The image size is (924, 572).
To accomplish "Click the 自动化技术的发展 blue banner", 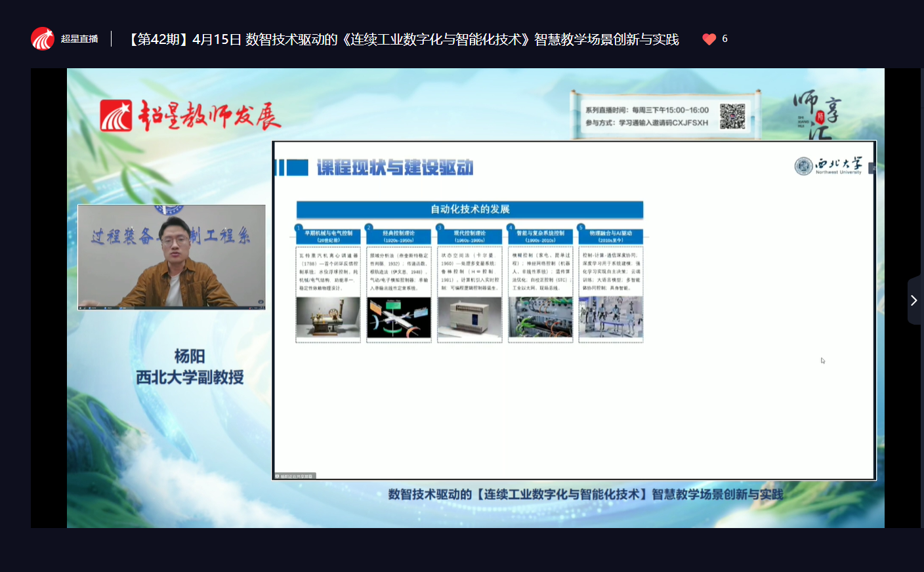I will tap(470, 209).
